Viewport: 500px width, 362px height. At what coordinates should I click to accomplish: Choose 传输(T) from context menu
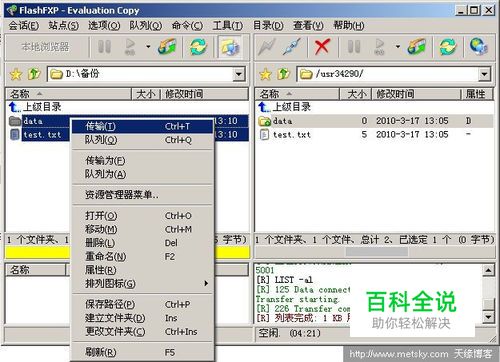coord(143,126)
